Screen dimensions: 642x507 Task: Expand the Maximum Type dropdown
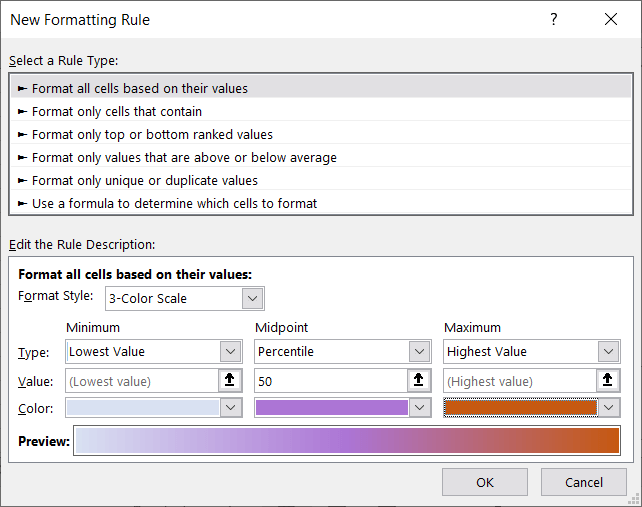coord(609,352)
